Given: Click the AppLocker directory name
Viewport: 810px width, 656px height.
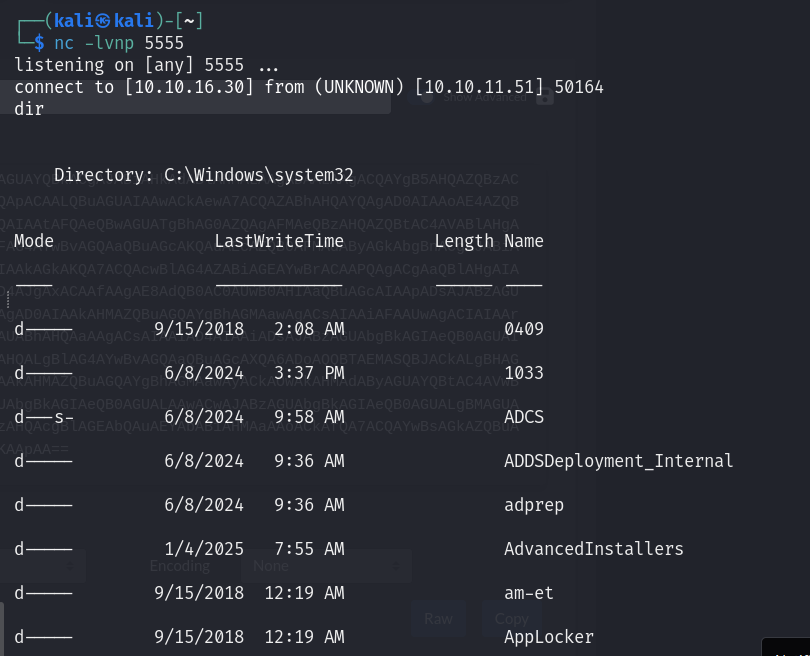Looking at the screenshot, I should [549, 637].
